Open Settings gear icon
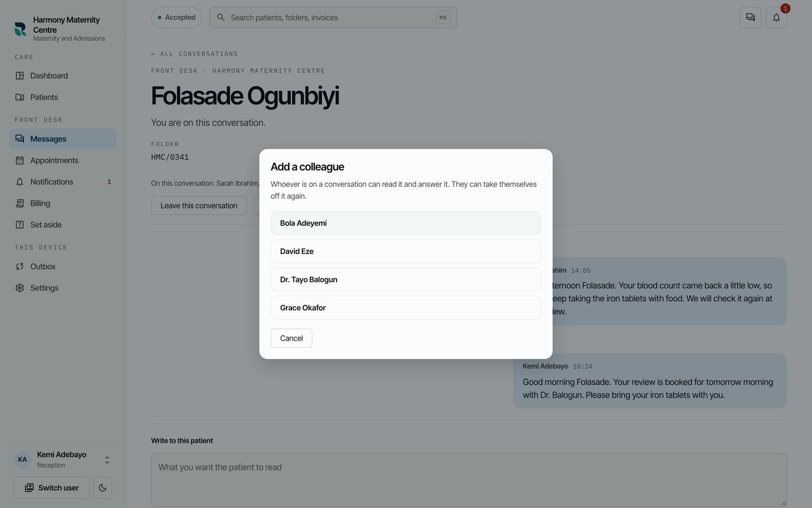This screenshot has width=812, height=508. tap(20, 288)
